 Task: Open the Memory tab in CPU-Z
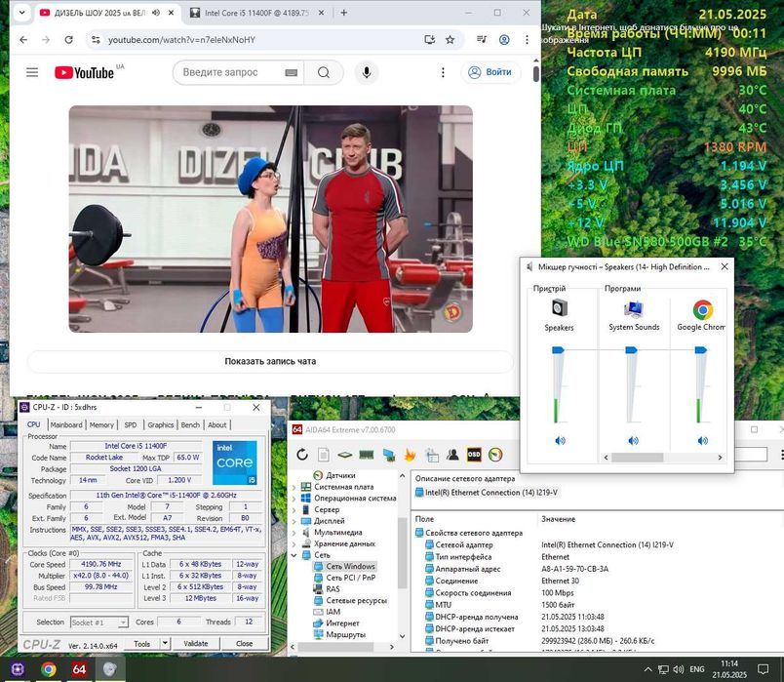click(x=101, y=424)
